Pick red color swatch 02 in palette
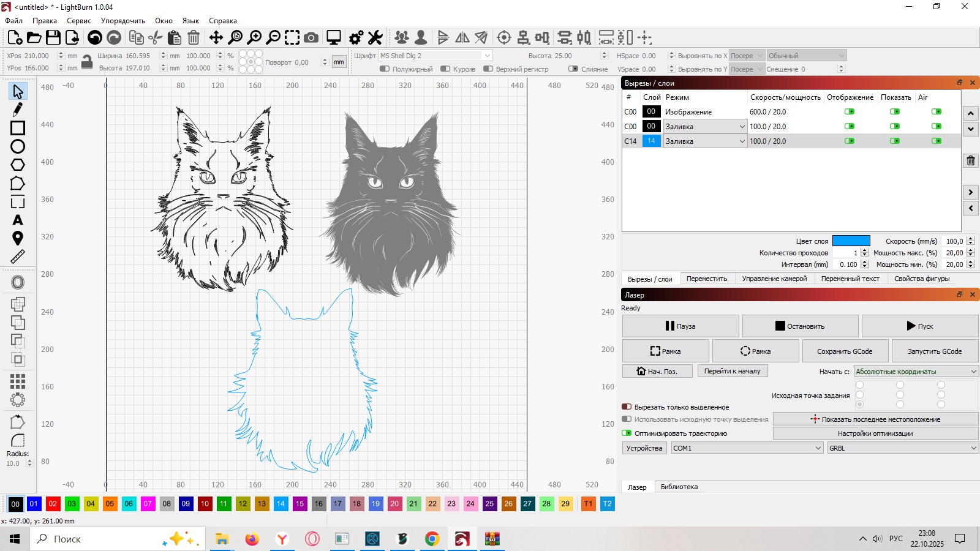 coord(53,504)
